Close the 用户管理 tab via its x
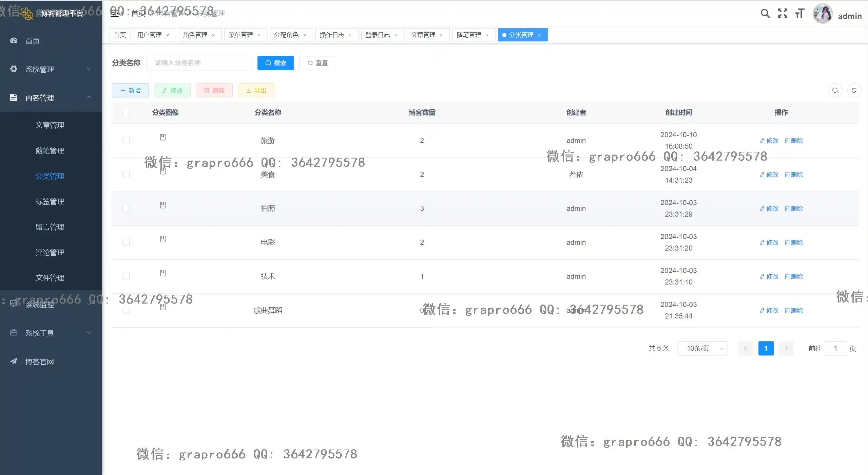The image size is (868, 475). (168, 35)
